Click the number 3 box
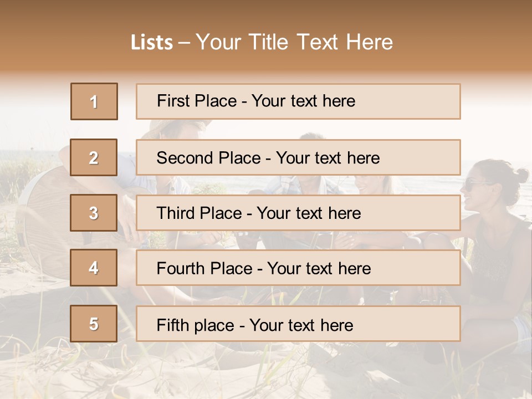Viewport: 532px width, 399px height. pos(94,213)
